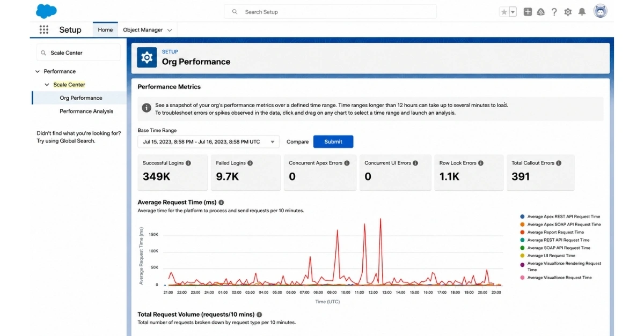Image resolution: width=644 pixels, height=336 pixels.
Task: Open the App Launcher grid icon
Action: [x=44, y=30]
